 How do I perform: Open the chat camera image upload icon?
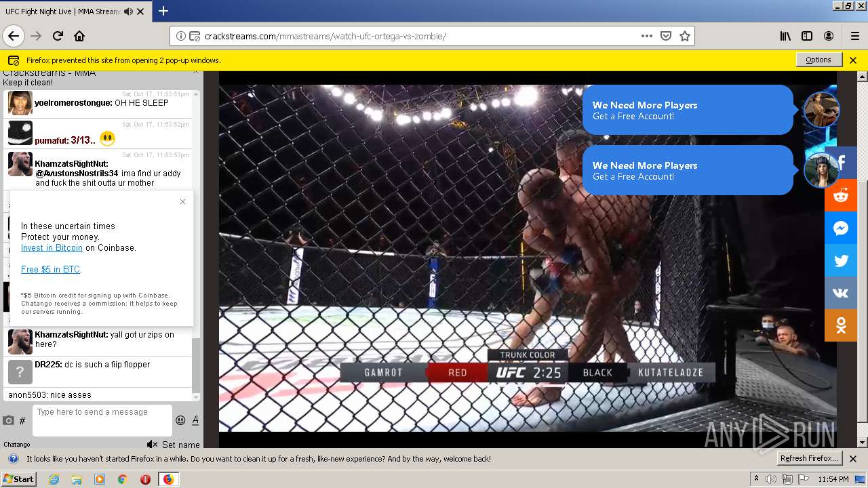click(x=9, y=420)
